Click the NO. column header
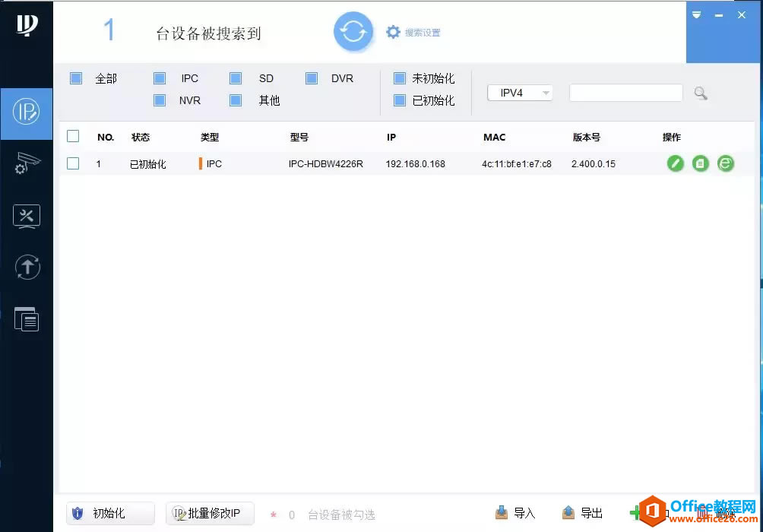The height and width of the screenshot is (532, 763). [106, 138]
